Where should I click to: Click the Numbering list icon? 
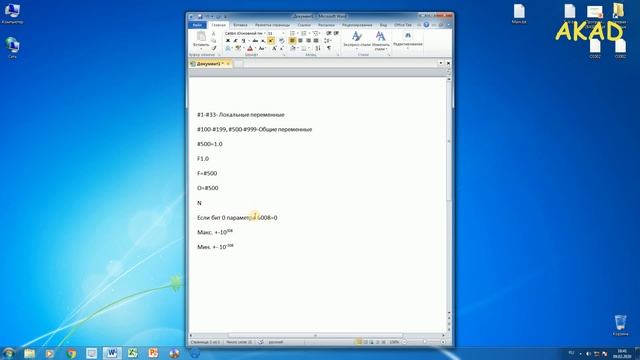pyautogui.click(x=304, y=33)
